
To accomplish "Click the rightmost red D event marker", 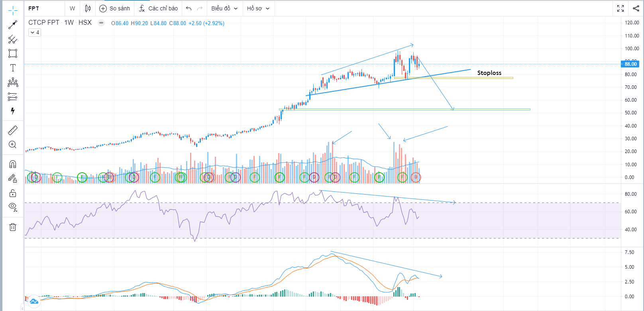I will (416, 177).
